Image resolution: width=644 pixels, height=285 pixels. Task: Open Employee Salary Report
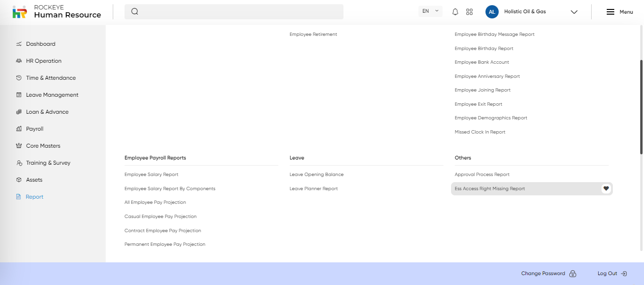tap(151, 175)
